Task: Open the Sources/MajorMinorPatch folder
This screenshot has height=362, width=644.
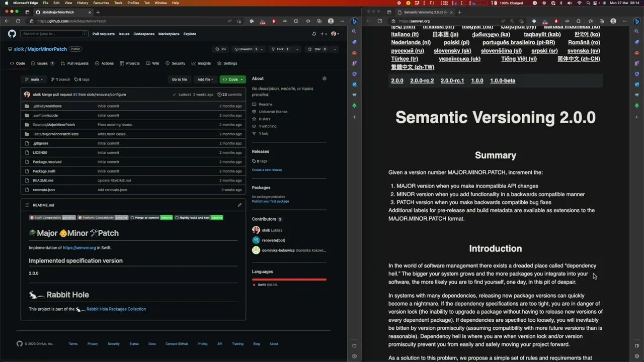Action: point(54,125)
